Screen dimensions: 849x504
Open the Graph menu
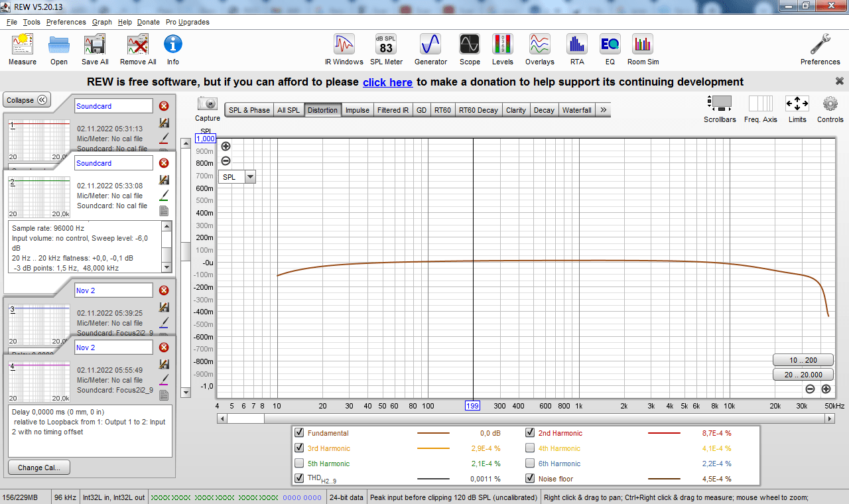point(102,22)
